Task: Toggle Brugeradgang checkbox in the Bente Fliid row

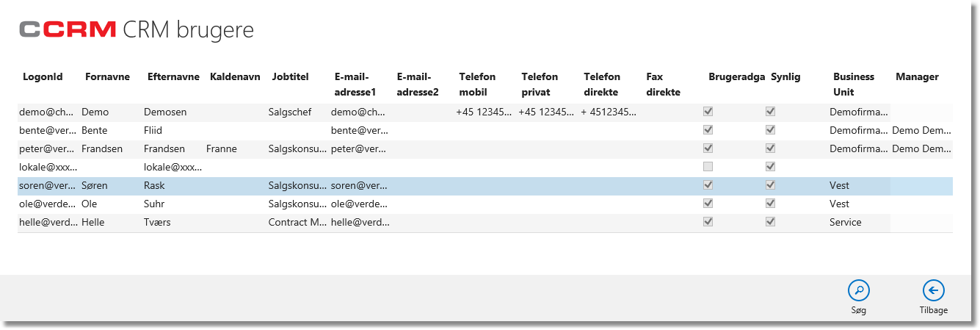Action: (708, 130)
